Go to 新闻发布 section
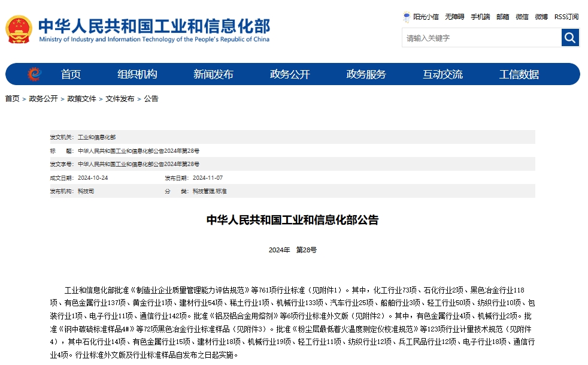Image resolution: width=588 pixels, height=365 pixels. pyautogui.click(x=213, y=74)
